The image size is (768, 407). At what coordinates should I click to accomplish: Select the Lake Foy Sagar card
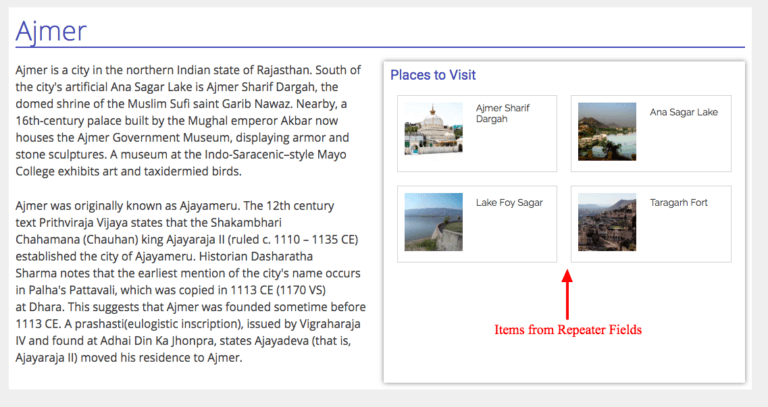click(477, 224)
